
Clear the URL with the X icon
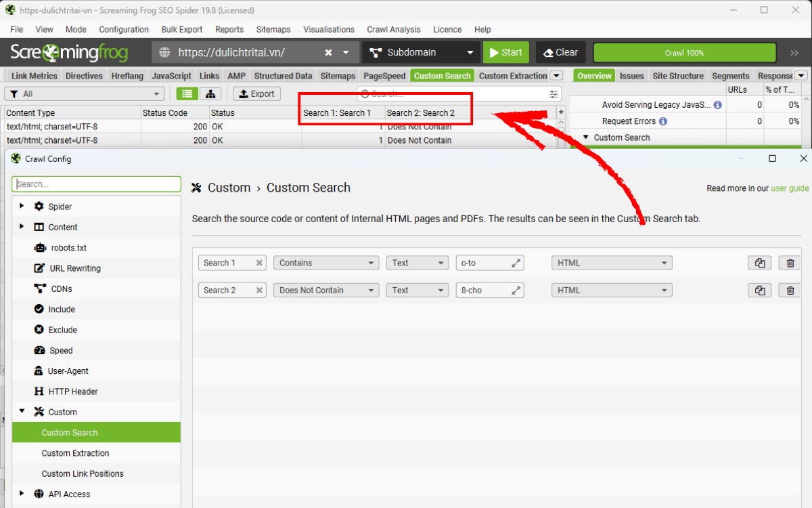(x=328, y=52)
